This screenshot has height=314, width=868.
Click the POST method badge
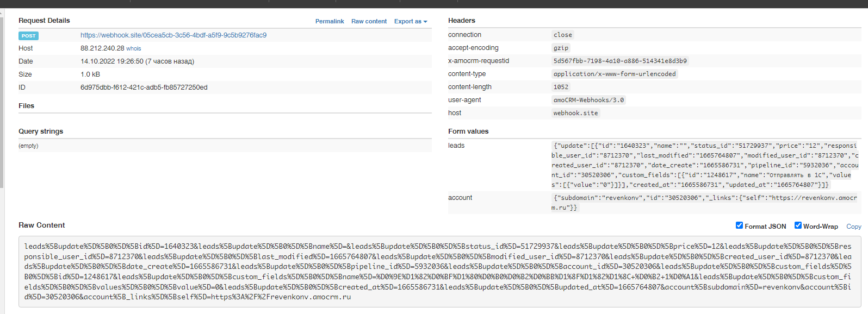pos(29,36)
